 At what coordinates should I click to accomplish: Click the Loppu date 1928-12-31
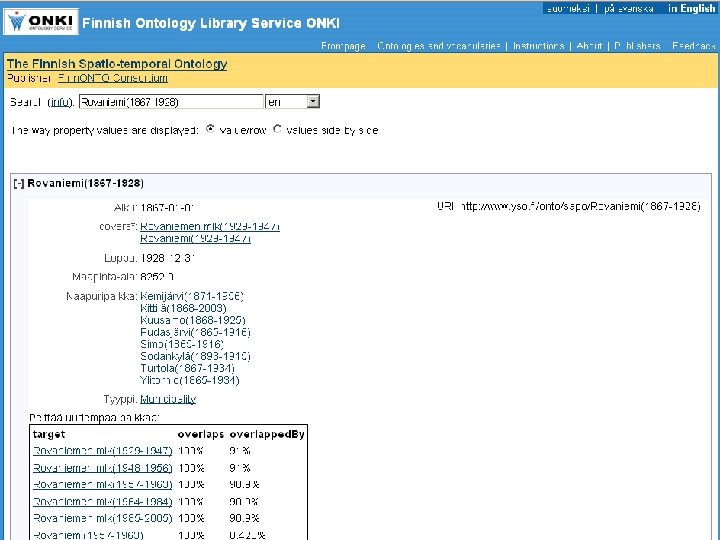[167, 258]
